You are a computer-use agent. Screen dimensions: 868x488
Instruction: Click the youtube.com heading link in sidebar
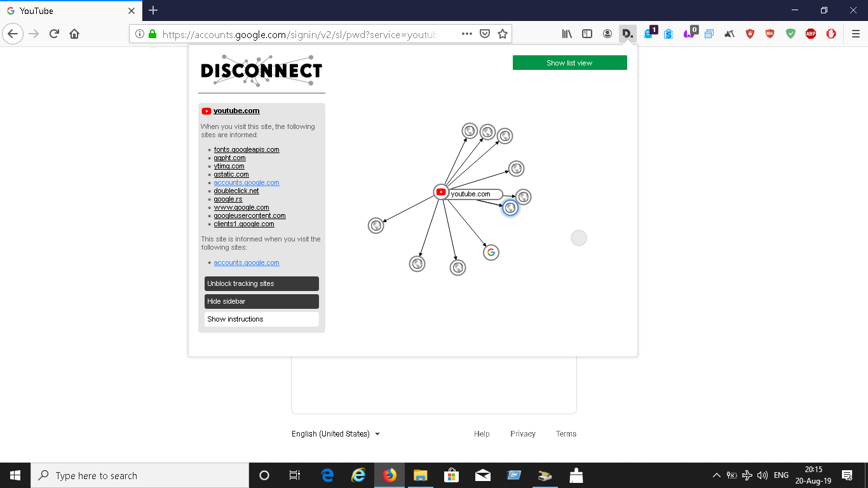236,111
